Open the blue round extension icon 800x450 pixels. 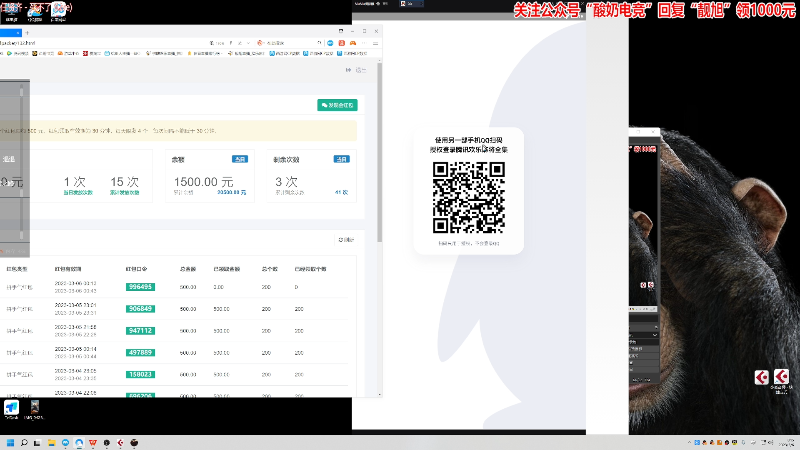(330, 43)
